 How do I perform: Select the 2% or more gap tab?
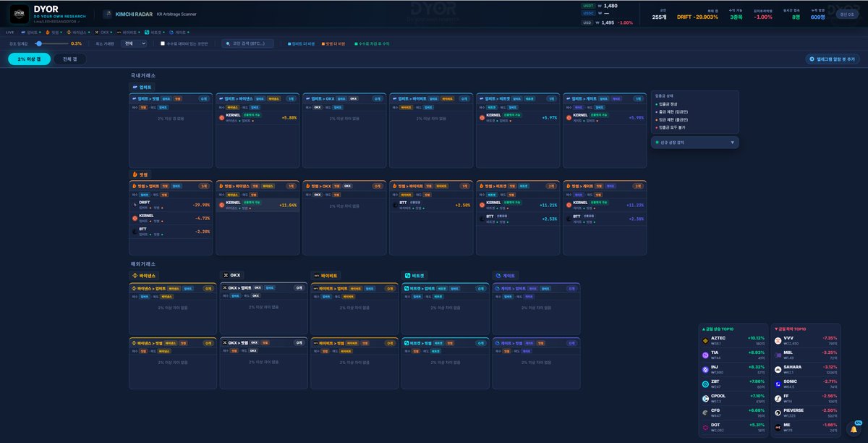click(29, 59)
